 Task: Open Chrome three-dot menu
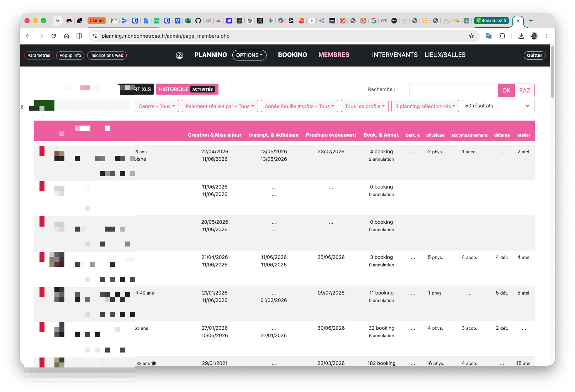pos(547,36)
